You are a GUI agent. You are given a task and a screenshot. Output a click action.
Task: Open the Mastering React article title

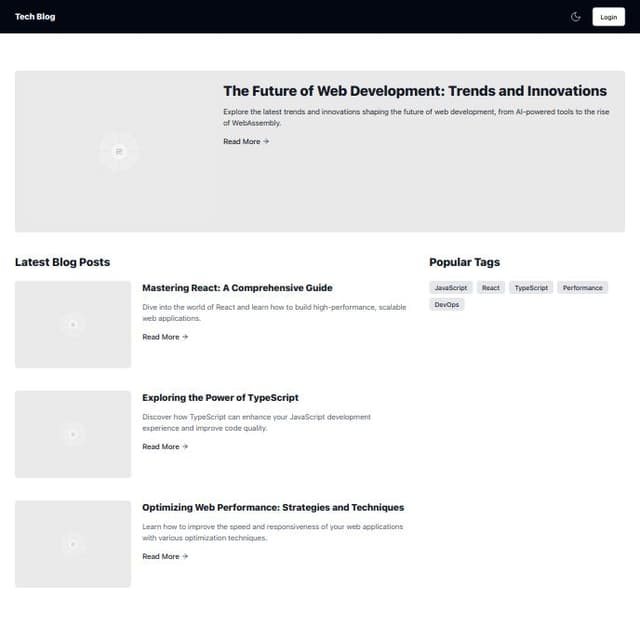click(x=237, y=288)
